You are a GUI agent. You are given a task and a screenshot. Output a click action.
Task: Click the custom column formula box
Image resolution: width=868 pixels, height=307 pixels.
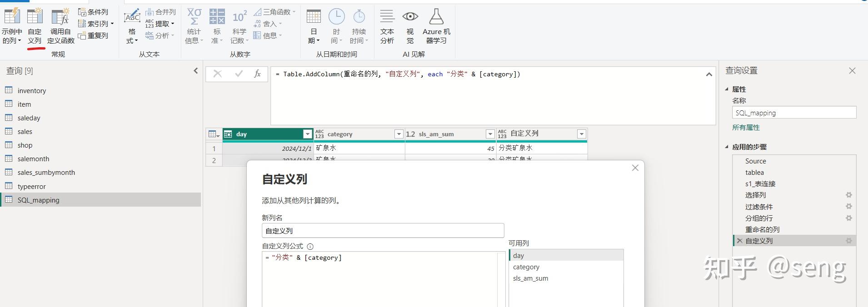380,279
